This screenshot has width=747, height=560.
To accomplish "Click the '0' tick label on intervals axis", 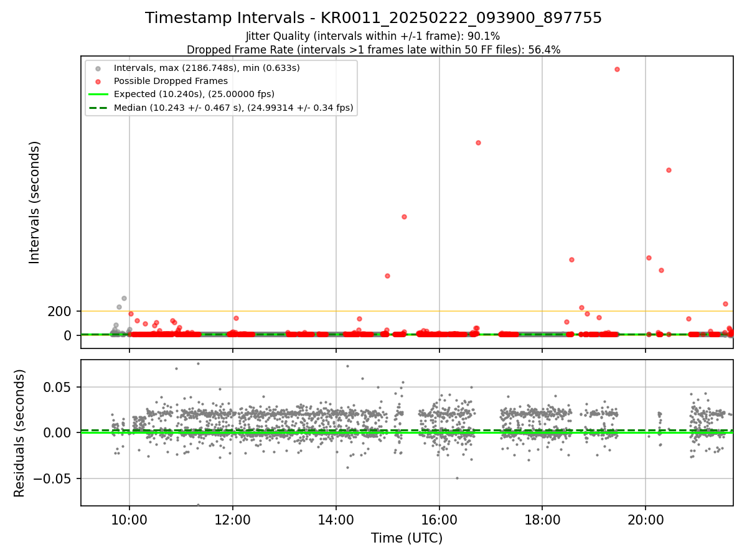I will coord(68,335).
